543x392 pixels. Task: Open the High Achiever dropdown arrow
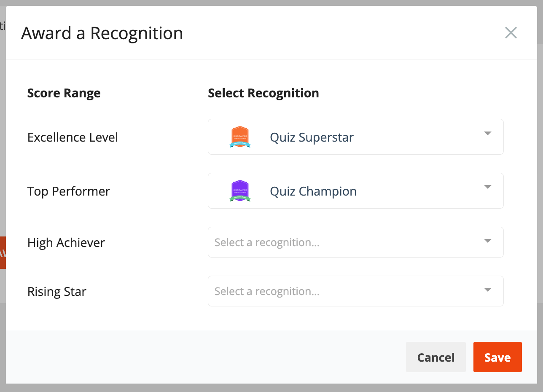click(x=487, y=241)
